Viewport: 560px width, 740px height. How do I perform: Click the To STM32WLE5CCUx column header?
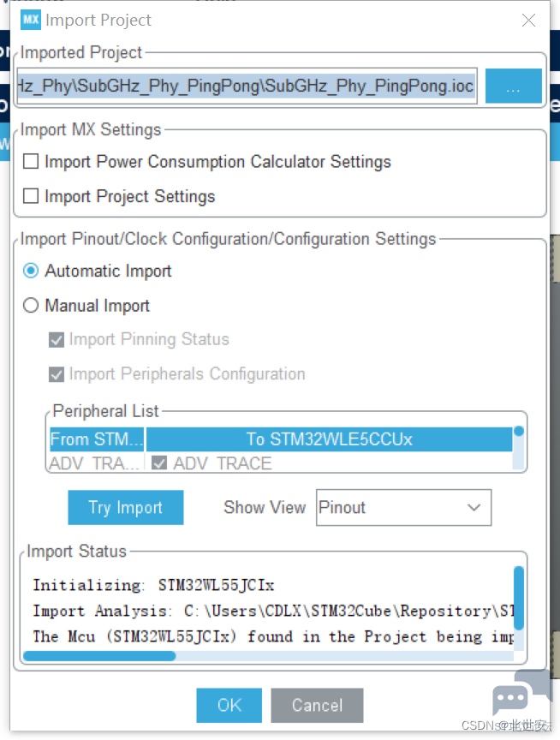[x=330, y=439]
